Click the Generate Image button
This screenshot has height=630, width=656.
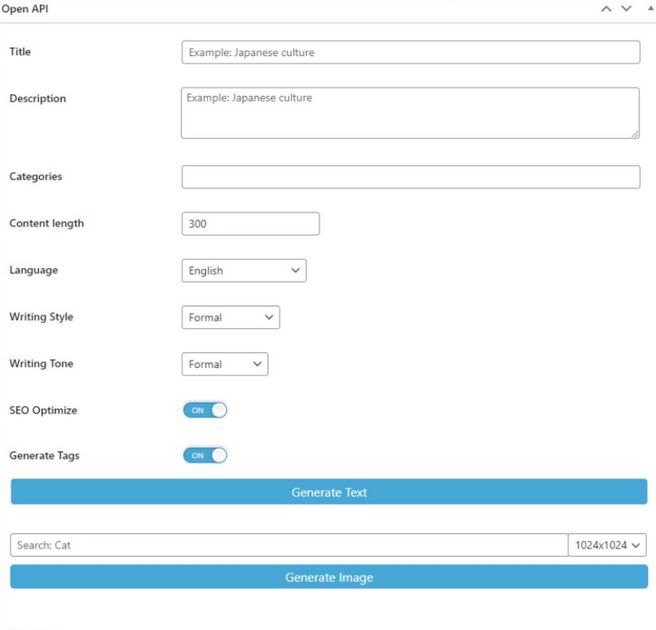(x=329, y=577)
